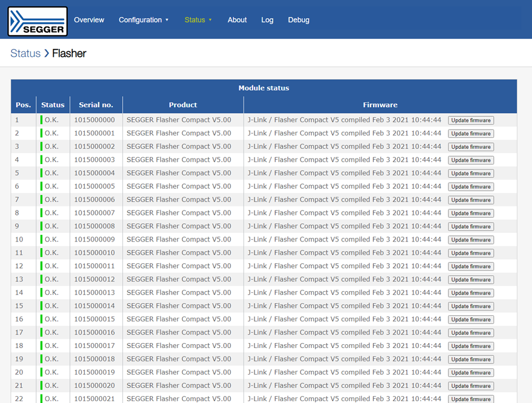The width and height of the screenshot is (532, 403).
Task: Select serial number 1015000012
Action: point(94,279)
